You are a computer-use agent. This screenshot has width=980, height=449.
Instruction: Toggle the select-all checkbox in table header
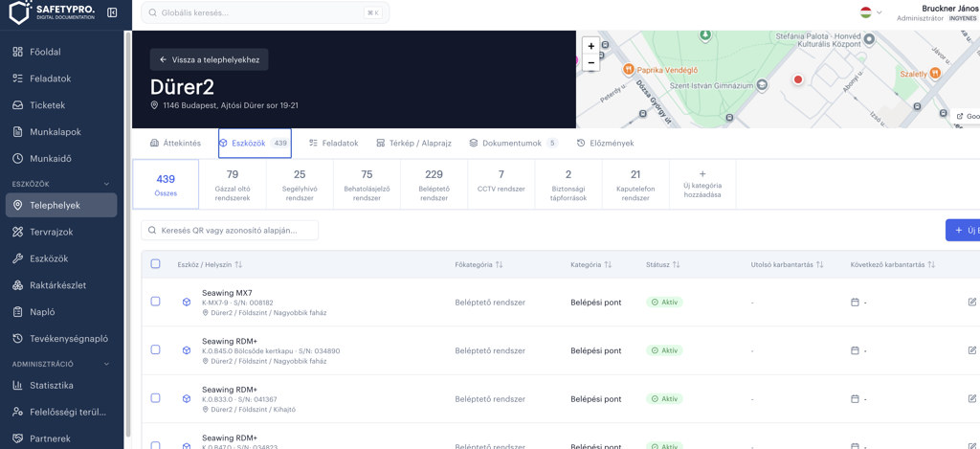point(156,264)
